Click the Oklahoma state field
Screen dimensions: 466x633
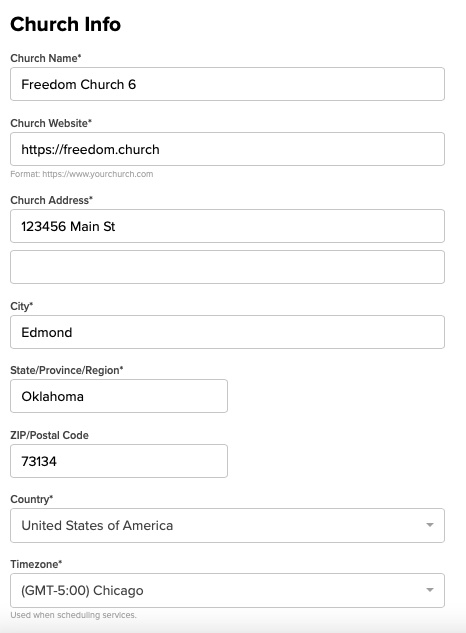(x=119, y=396)
